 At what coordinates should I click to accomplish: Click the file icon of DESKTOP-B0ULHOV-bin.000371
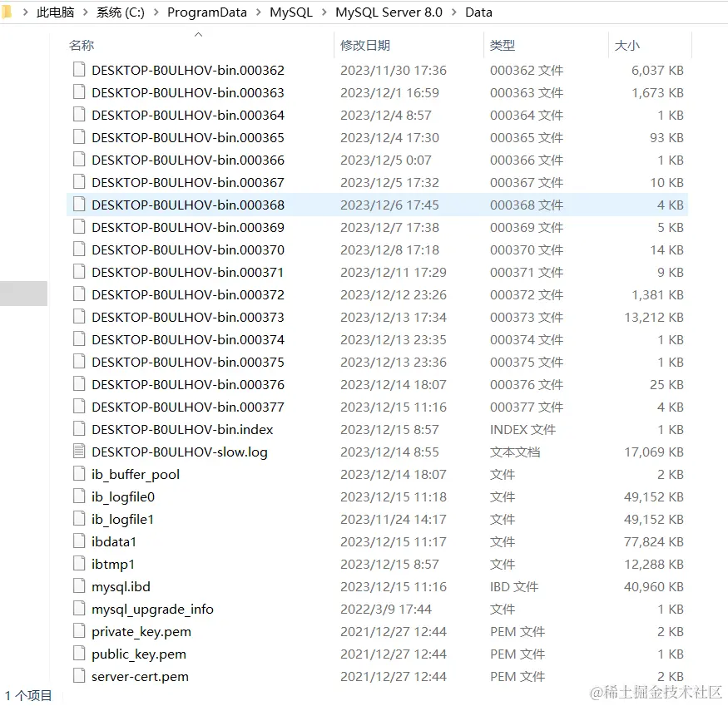(79, 272)
